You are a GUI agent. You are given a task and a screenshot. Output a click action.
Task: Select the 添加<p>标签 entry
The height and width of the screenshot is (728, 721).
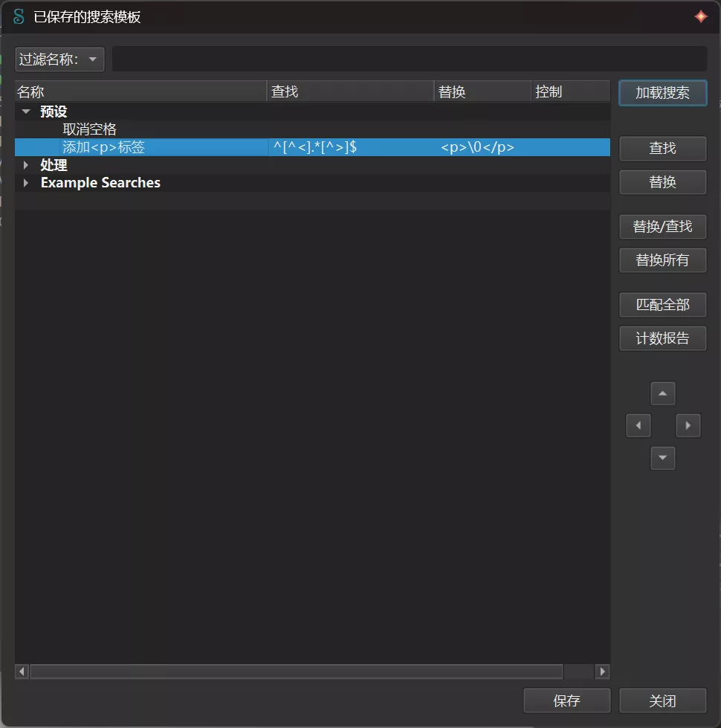click(x=104, y=147)
